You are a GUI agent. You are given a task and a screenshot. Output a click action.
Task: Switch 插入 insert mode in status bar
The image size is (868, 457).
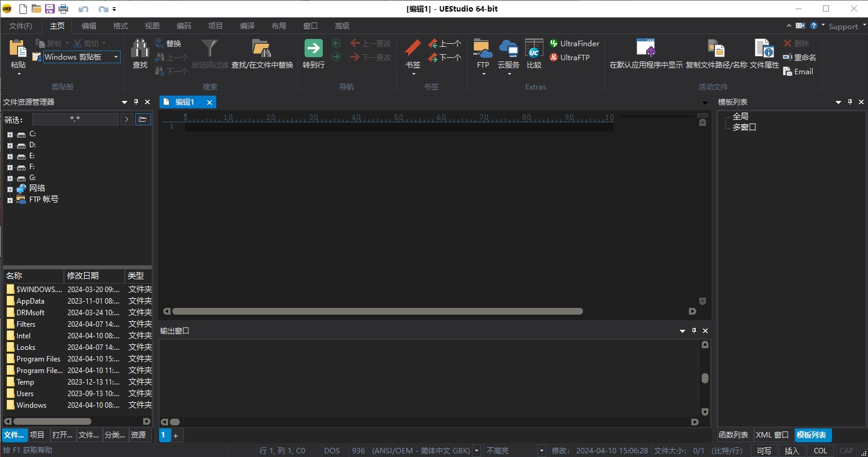click(792, 450)
